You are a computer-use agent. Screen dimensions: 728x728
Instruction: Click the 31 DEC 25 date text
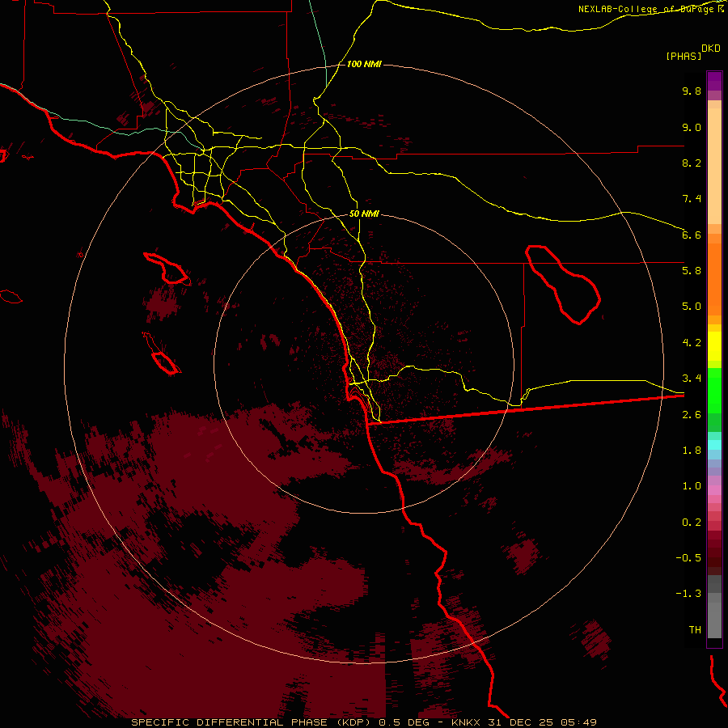[x=520, y=722]
